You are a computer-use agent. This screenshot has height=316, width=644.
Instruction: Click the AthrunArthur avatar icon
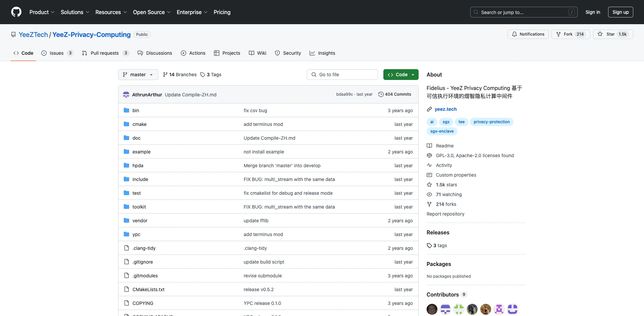pos(126,95)
